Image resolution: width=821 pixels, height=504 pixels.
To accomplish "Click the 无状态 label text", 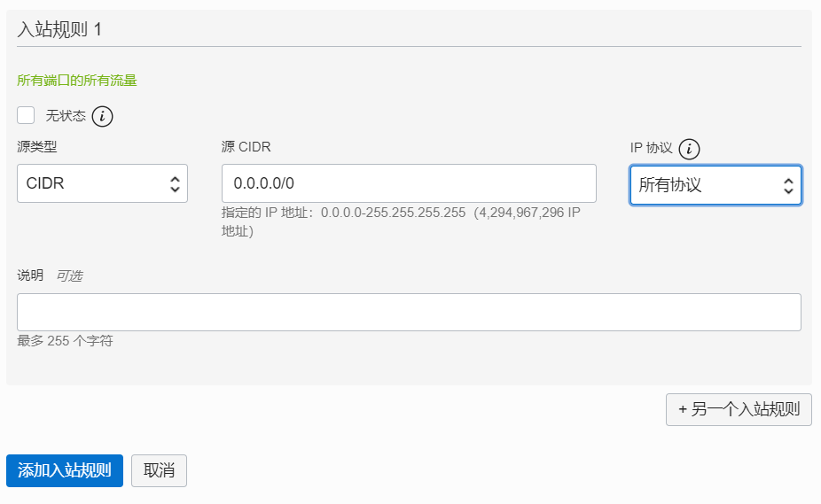I will pos(66,116).
